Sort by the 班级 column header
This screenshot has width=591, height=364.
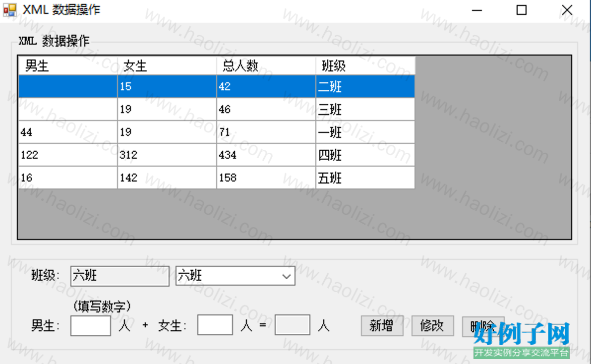pos(365,66)
